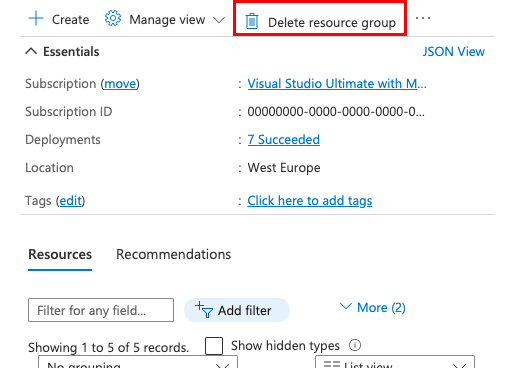
Task: Click the info icon beside Show hidden types
Action: pos(355,345)
